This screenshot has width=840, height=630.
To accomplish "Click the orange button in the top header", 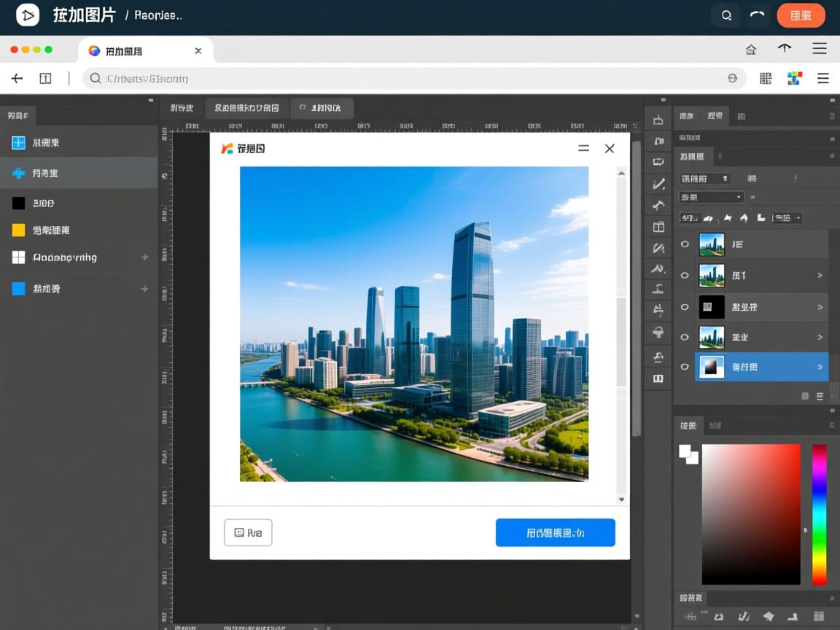I will click(x=801, y=15).
